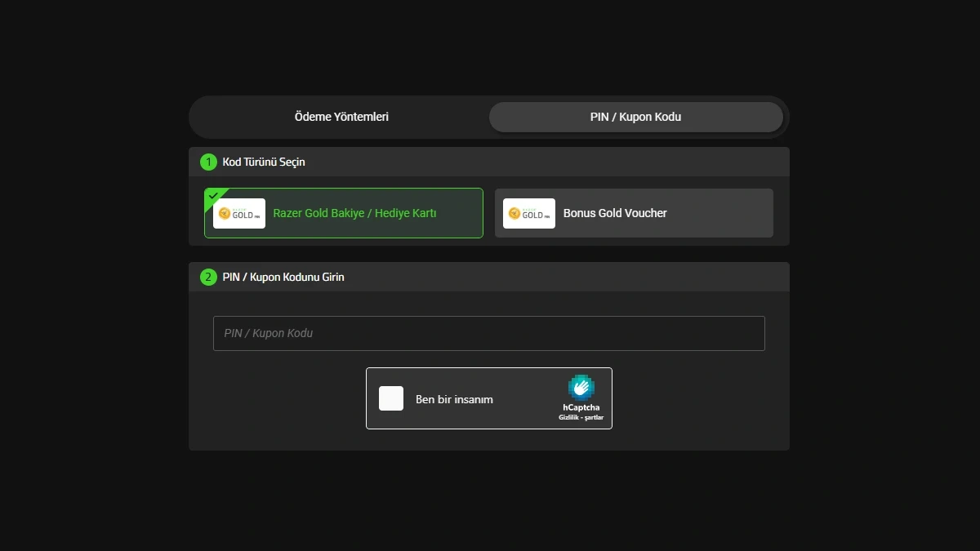Click the step 1 circle badge
Image resolution: width=980 pixels, height=551 pixels.
pos(207,162)
